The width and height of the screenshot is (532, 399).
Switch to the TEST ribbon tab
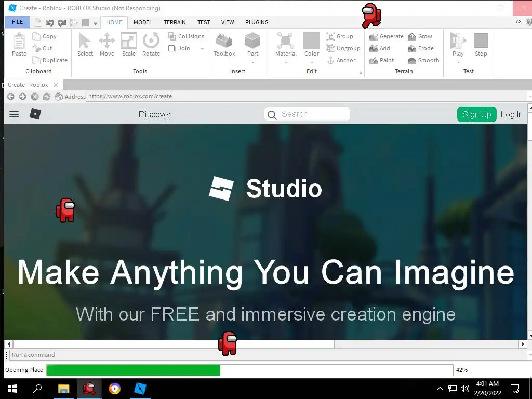[x=204, y=22]
